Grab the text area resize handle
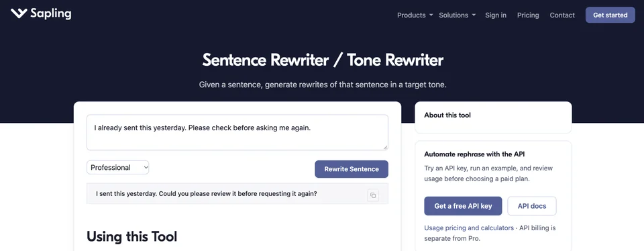Viewport: 644px width, 251px height. pyautogui.click(x=385, y=148)
